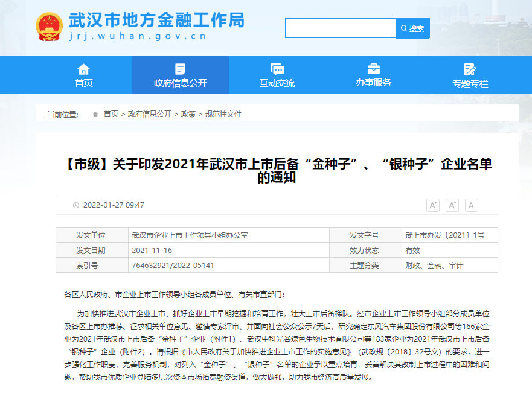The image size is (532, 396).
Task: Open 政策 breadcrumb link
Action: pos(188,113)
